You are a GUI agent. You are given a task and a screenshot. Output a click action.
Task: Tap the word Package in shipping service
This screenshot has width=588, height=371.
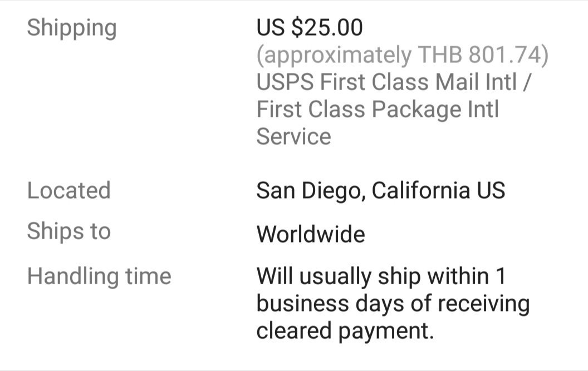pos(416,110)
